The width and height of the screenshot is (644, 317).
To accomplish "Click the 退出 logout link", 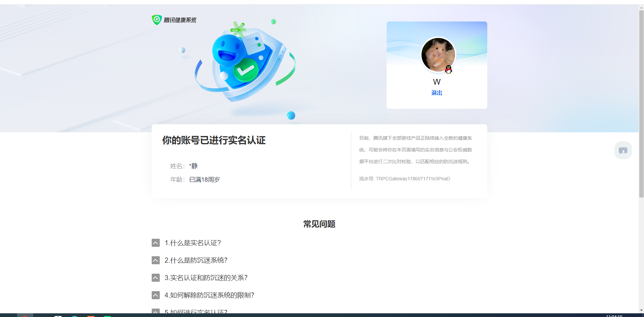I will (437, 93).
